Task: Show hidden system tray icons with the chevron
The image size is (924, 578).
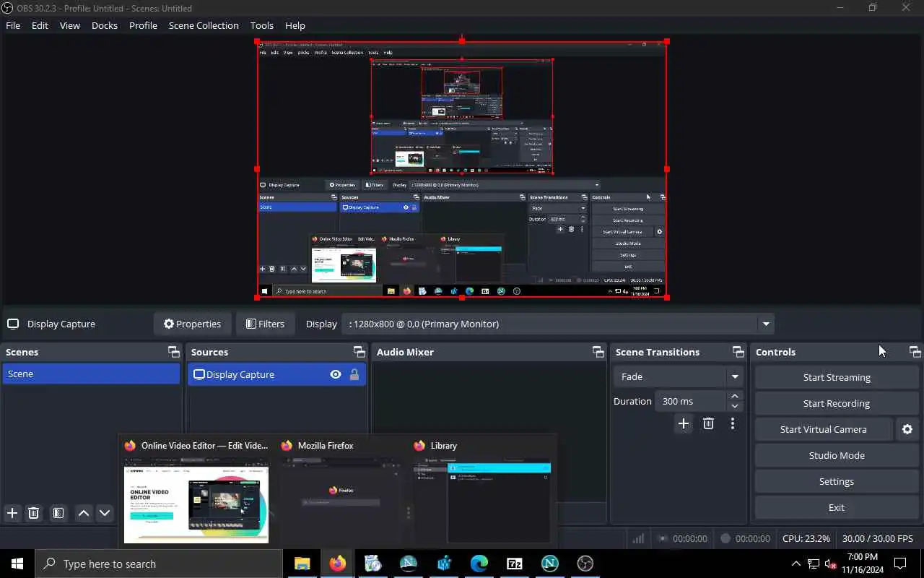Action: point(796,564)
